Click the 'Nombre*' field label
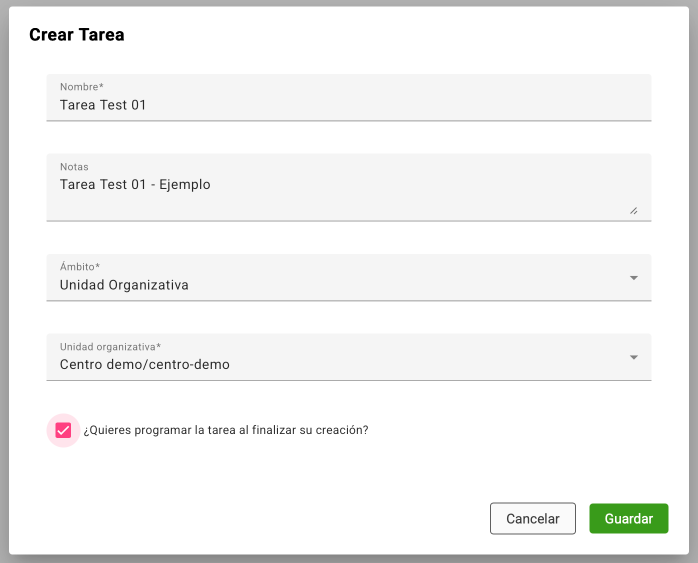 82,87
